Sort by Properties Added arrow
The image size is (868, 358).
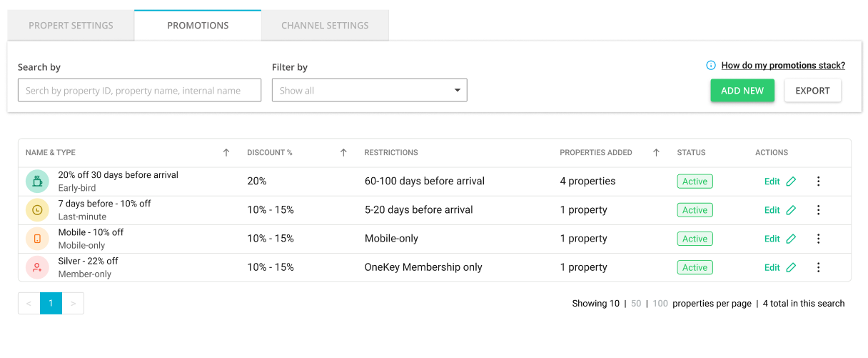click(x=656, y=153)
